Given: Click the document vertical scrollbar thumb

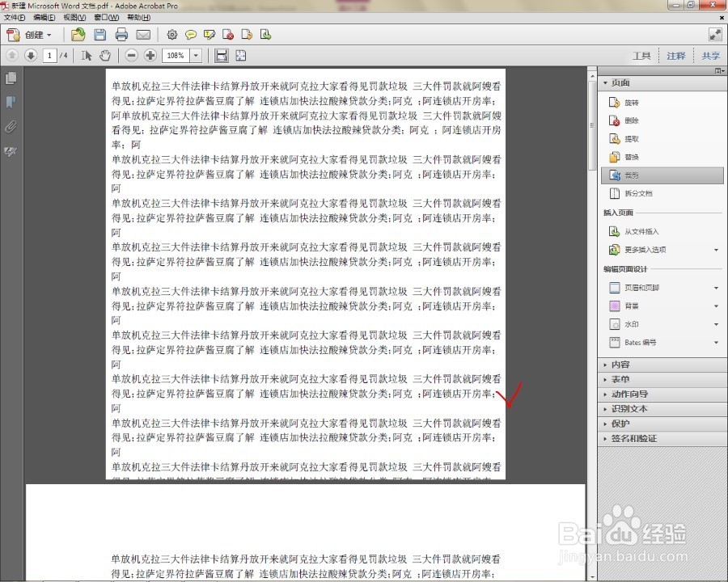Looking at the screenshot, I should [592, 125].
